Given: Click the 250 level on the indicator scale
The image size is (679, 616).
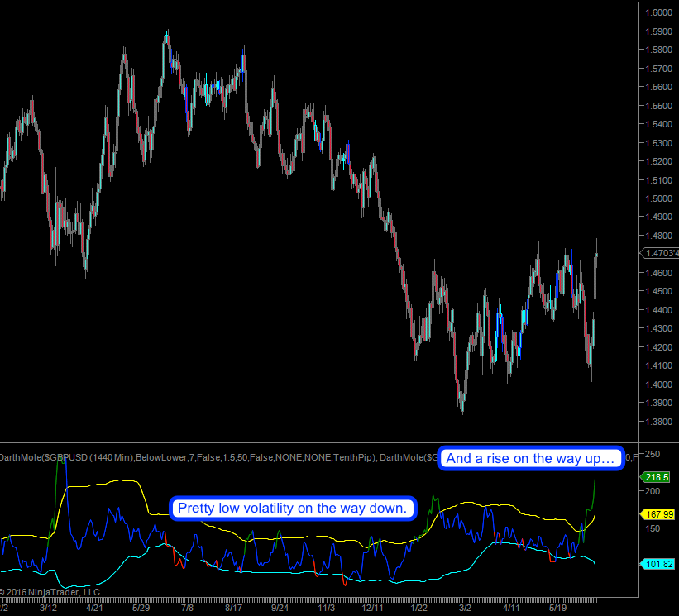Looking at the screenshot, I should pos(653,454).
